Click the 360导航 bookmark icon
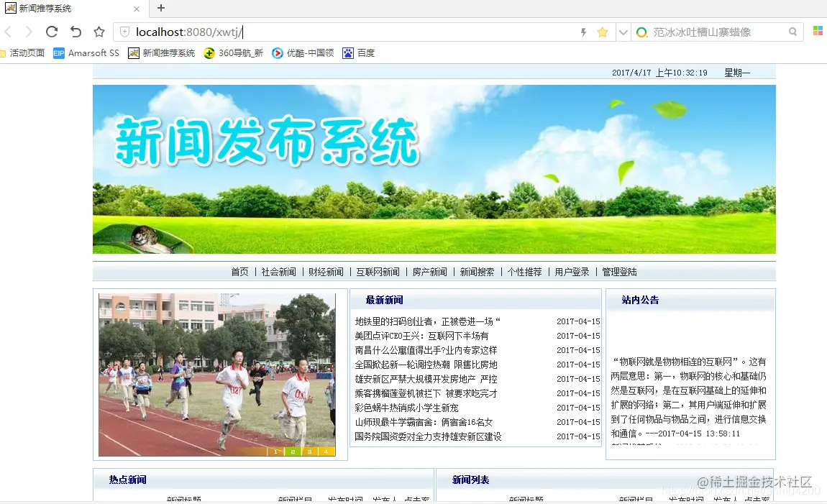Viewport: 827px width, 504px height. point(209,52)
